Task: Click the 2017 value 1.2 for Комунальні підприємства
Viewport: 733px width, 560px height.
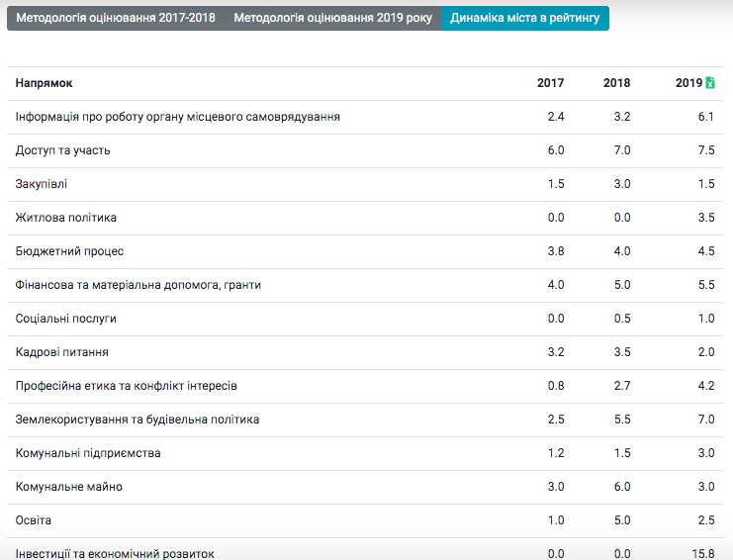Action: pyautogui.click(x=556, y=453)
